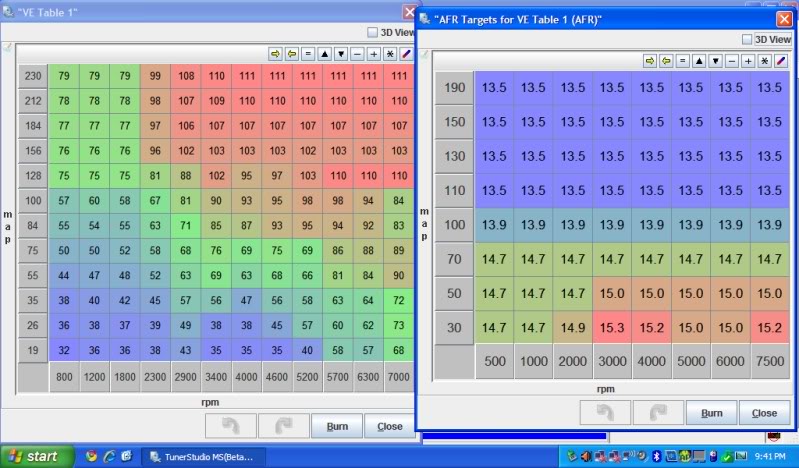This screenshot has width=799, height=468.
Task: Select the 73 cell in VE Table 1
Action: coord(398,325)
